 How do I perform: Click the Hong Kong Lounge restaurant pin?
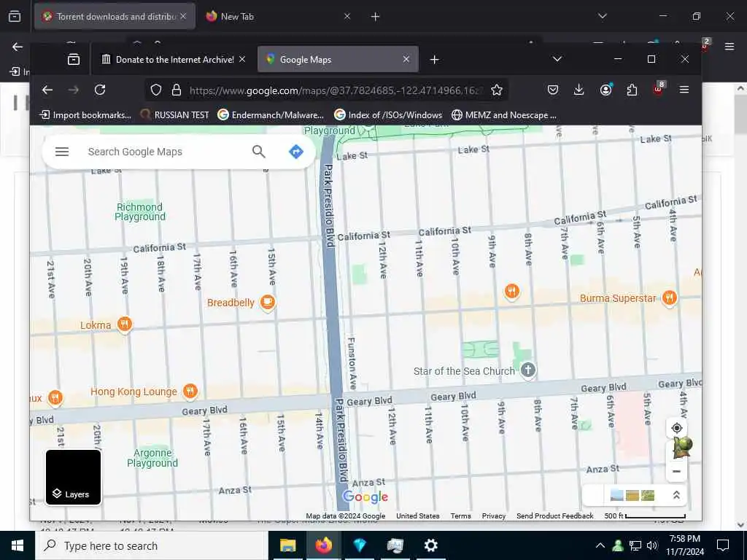pos(190,392)
